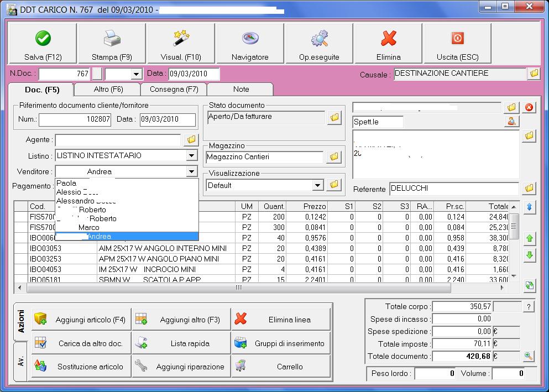This screenshot has height=392, width=549.
Task: Open the Consegna (F7) tab
Action: click(x=174, y=89)
